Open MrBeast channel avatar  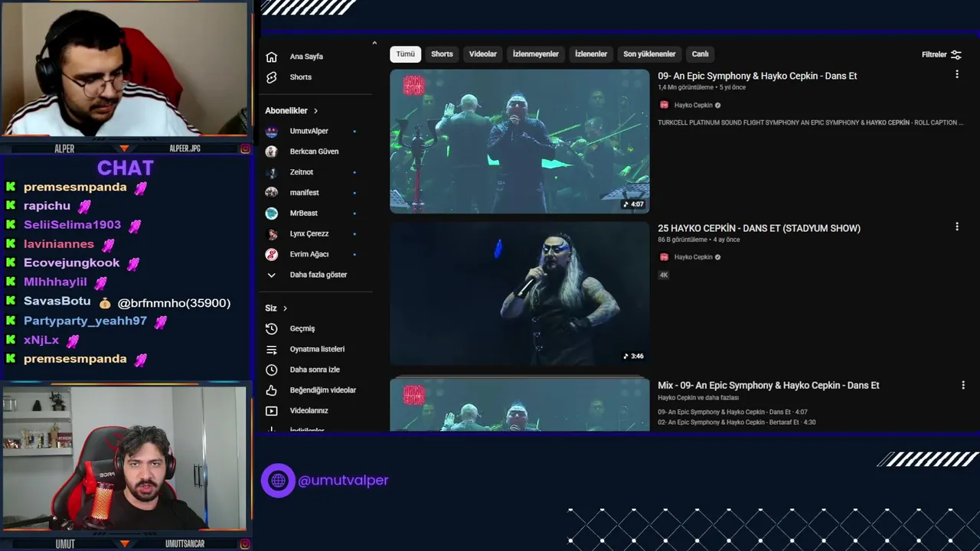pyautogui.click(x=271, y=214)
